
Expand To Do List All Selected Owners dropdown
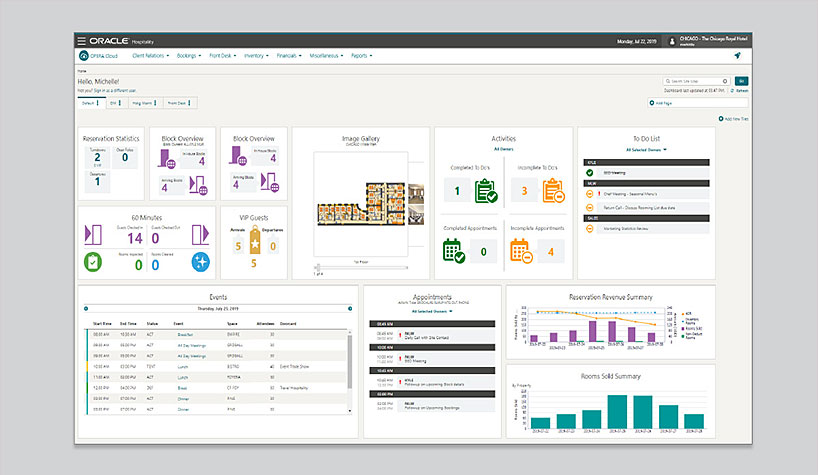646,150
